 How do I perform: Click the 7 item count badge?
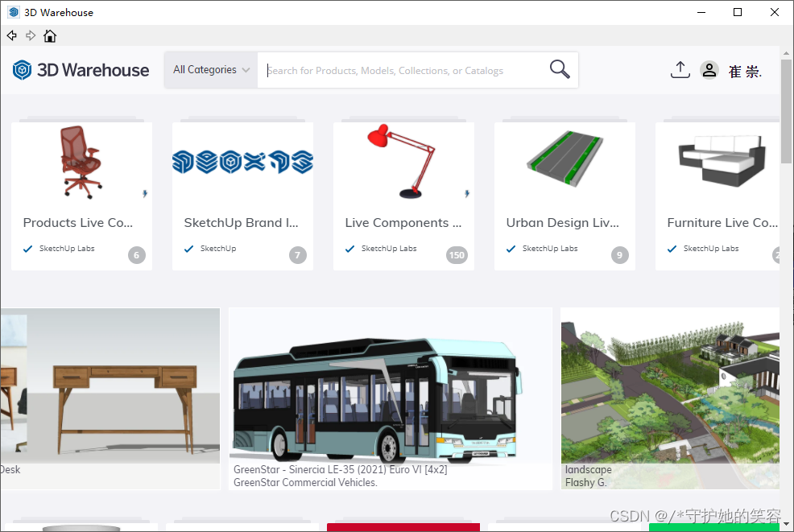298,255
